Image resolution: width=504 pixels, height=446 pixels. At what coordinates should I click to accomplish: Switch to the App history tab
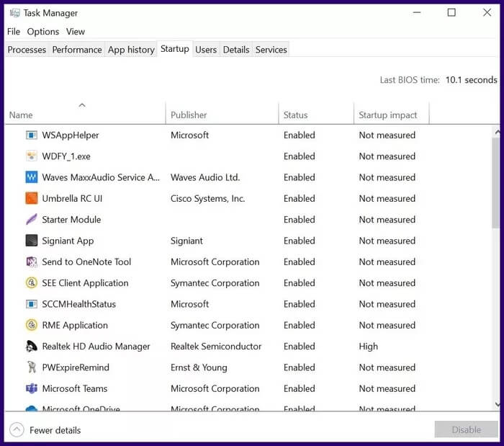131,50
